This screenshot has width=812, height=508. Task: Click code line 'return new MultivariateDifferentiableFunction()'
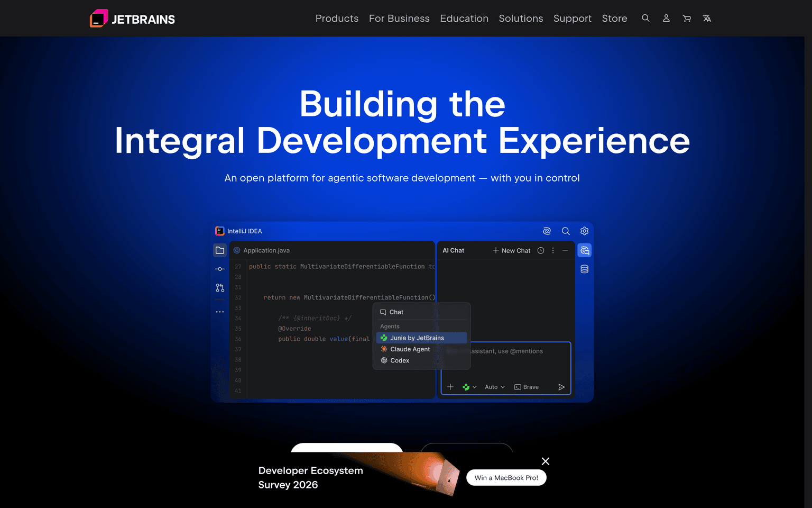[349, 297]
